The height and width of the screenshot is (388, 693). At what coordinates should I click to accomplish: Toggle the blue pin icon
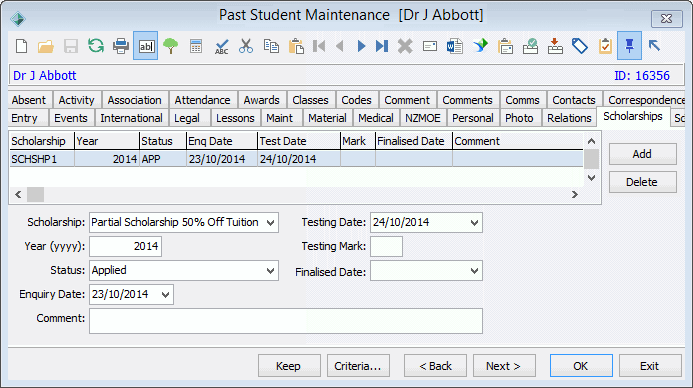[x=629, y=46]
